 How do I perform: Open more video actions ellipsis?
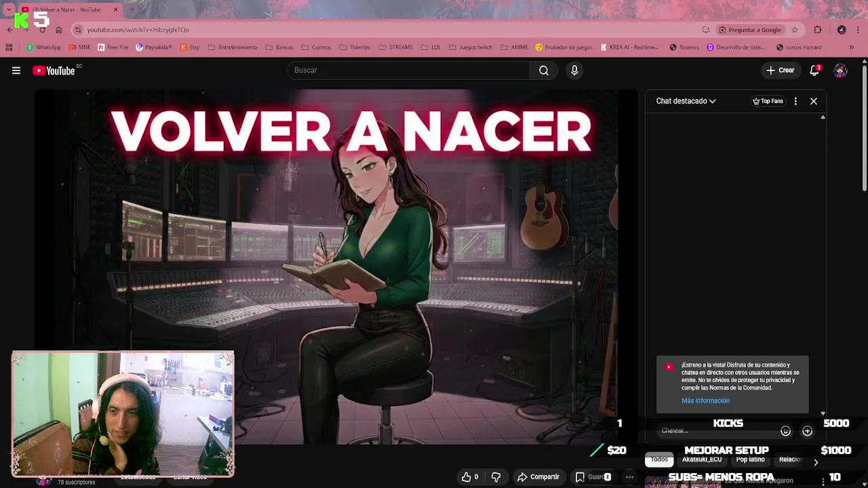(x=629, y=477)
